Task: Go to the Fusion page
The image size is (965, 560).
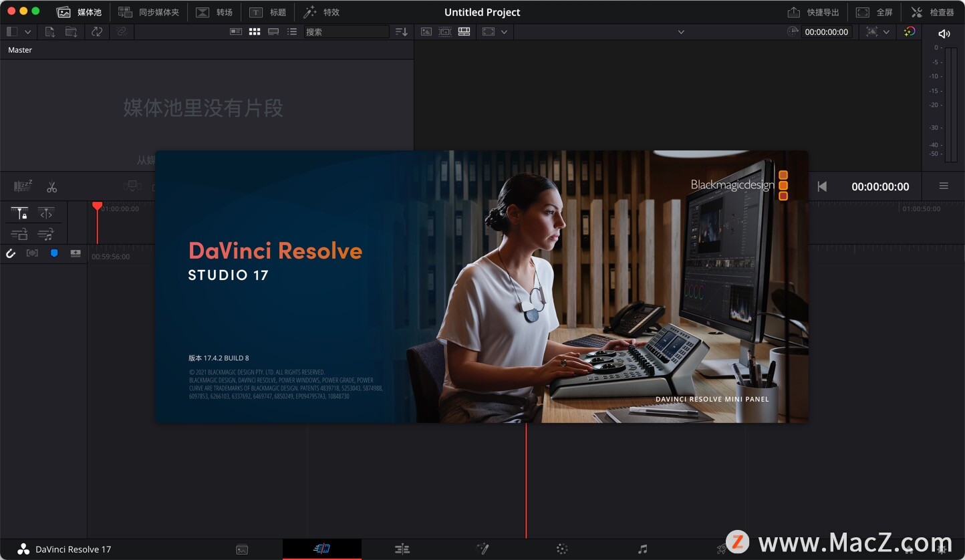Action: [x=482, y=549]
